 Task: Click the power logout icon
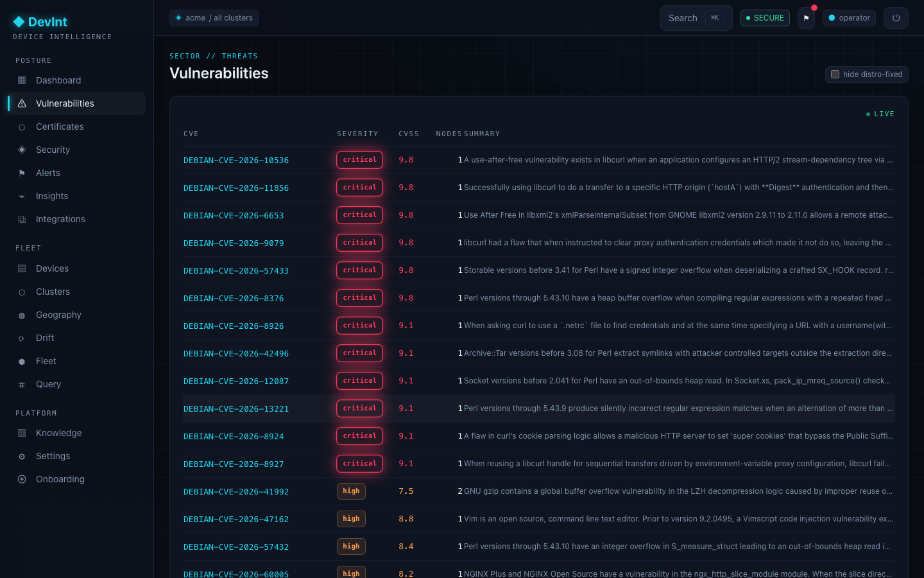pos(896,18)
